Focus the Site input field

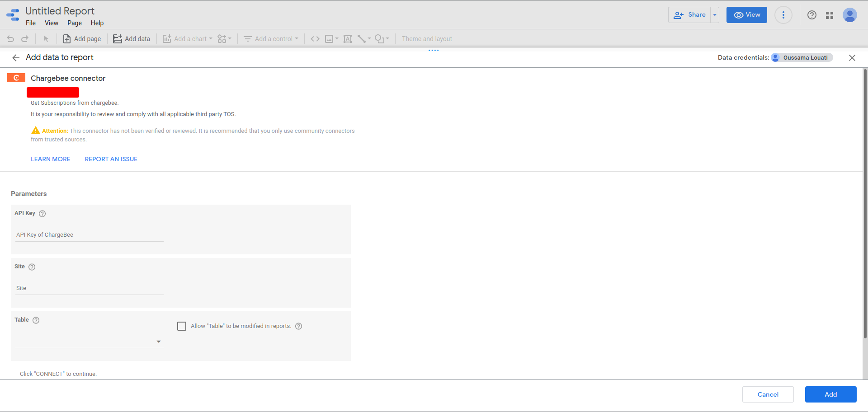pos(90,288)
